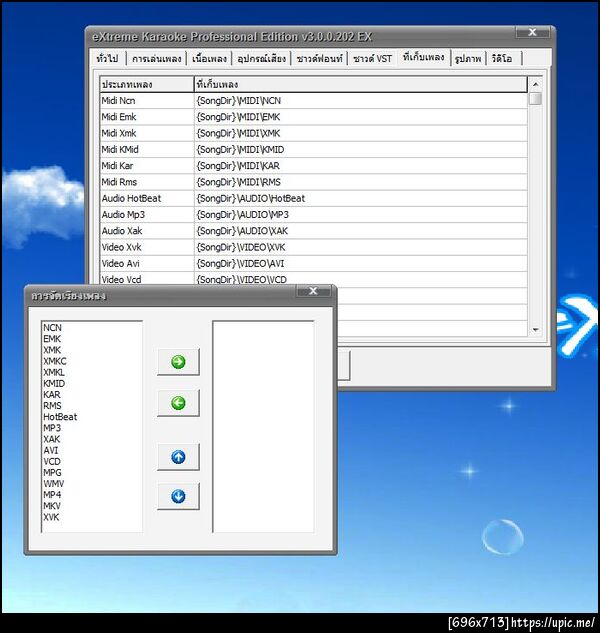
Task: Move format back with green left arrow
Action: (178, 402)
